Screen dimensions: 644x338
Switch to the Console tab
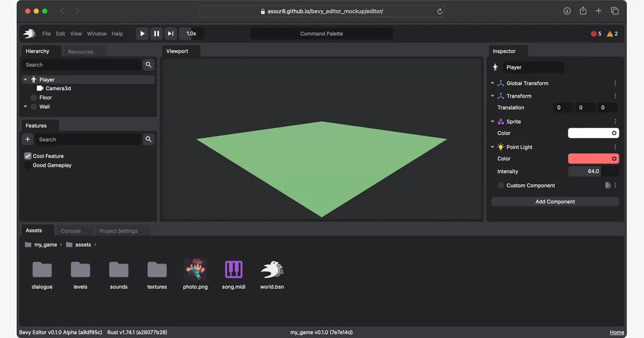[x=71, y=231]
